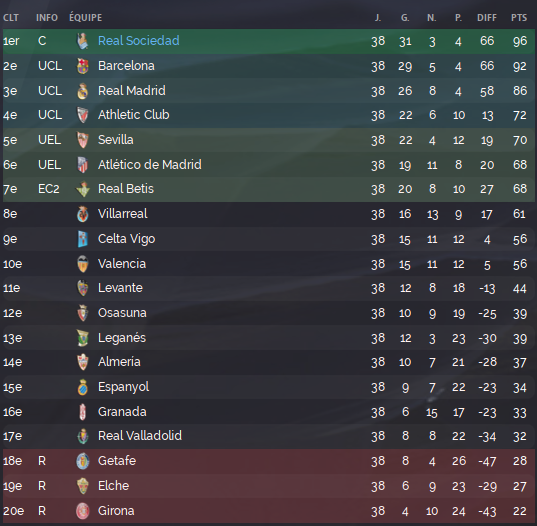Click the Real Sociedad club crest
The image size is (537, 526).
coord(83,41)
